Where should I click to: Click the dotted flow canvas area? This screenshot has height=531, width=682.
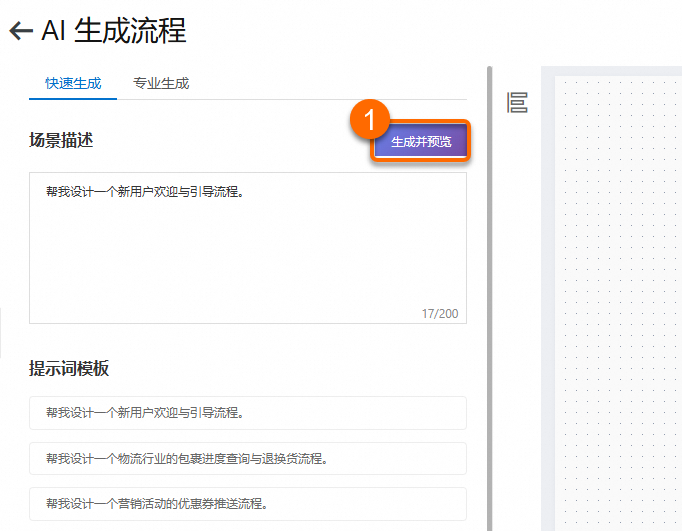(x=618, y=303)
